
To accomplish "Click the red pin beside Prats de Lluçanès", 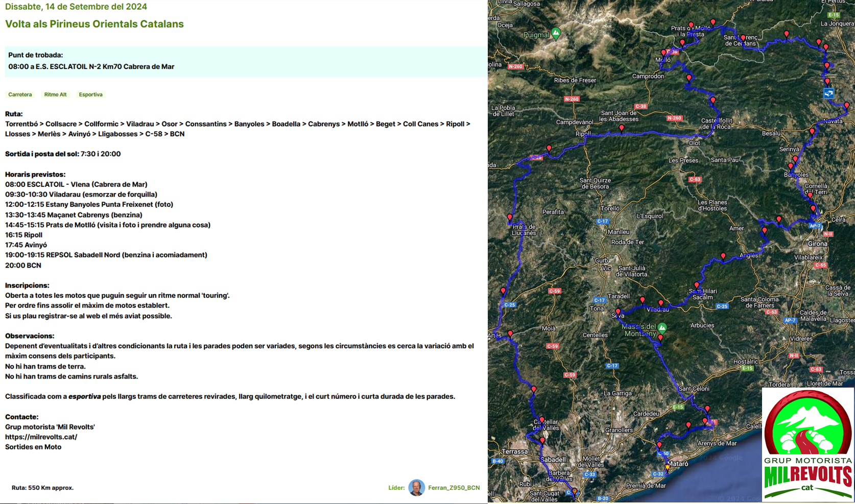I will tap(510, 219).
